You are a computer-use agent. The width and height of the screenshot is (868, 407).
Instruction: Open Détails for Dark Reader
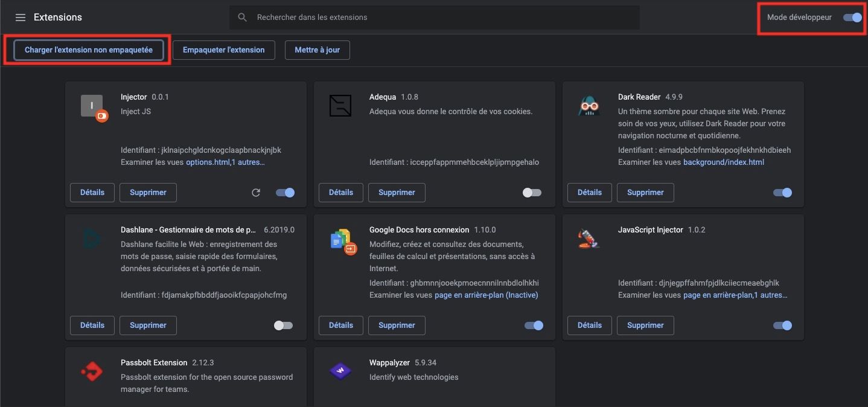point(590,193)
